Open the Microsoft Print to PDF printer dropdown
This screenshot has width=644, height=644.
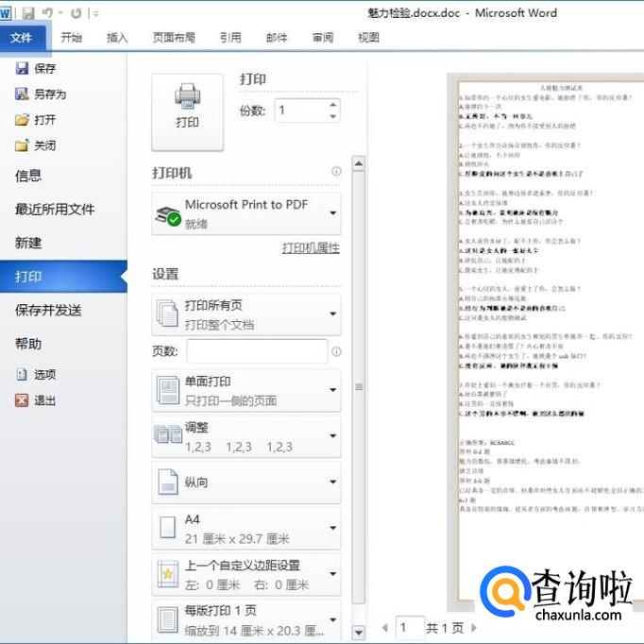(246, 213)
